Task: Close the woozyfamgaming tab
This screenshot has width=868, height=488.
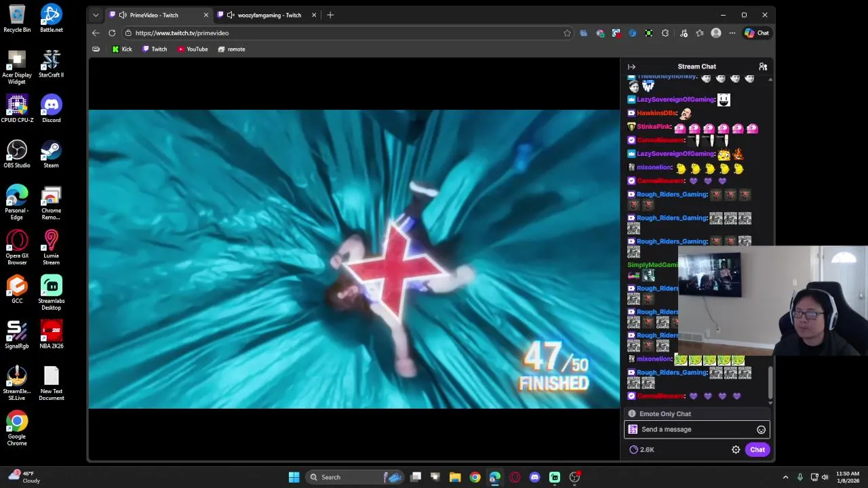Action: [313, 15]
